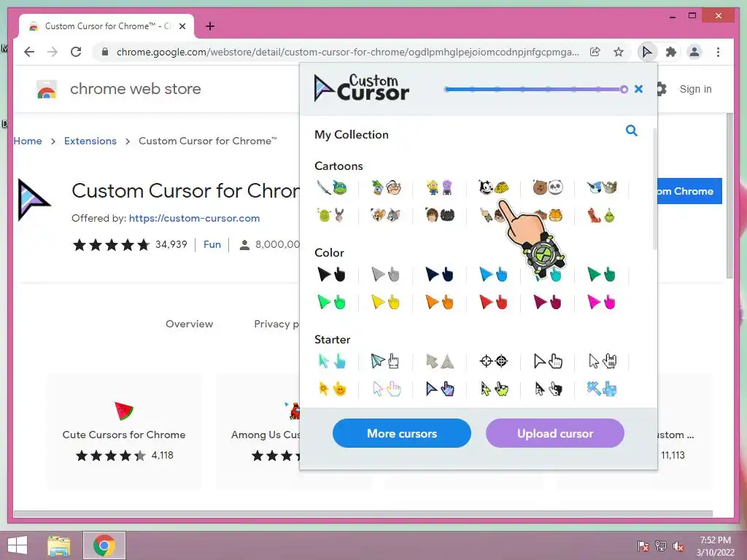Switch to the Overview tab
Screen dimensions: 747x560
point(189,324)
